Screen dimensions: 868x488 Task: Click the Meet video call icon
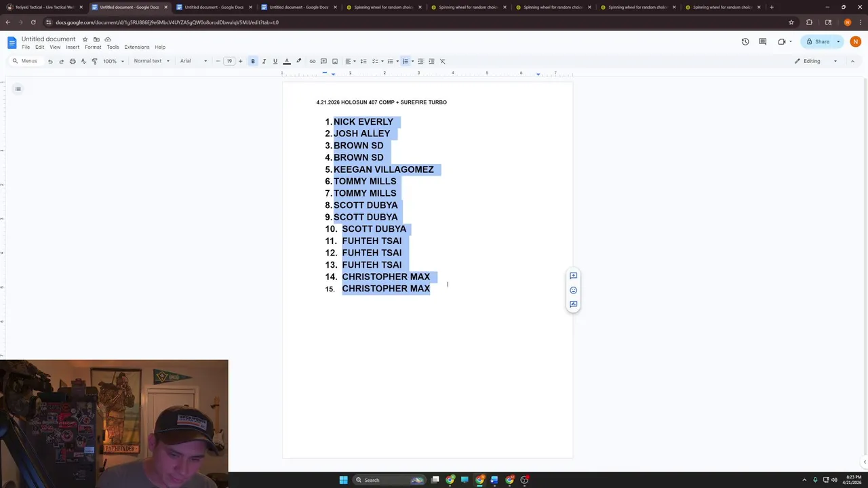pyautogui.click(x=782, y=41)
